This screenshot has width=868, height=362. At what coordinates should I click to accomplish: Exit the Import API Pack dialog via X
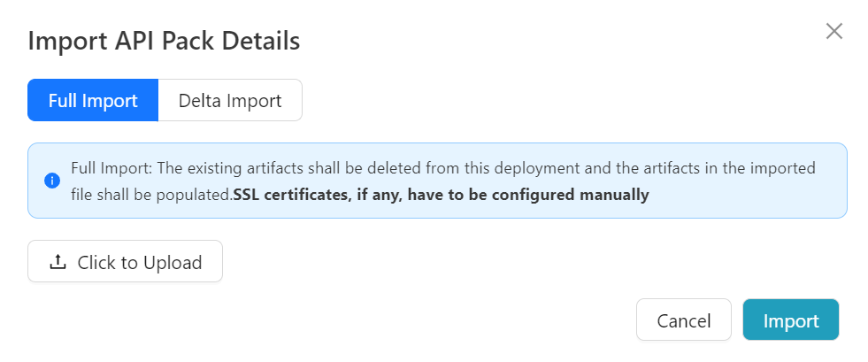click(x=833, y=32)
